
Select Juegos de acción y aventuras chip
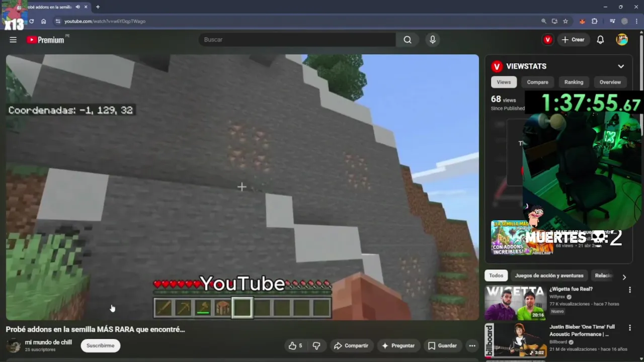pos(549,276)
